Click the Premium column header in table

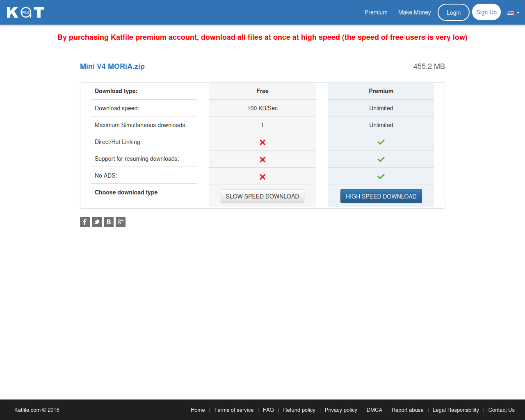[x=381, y=91]
